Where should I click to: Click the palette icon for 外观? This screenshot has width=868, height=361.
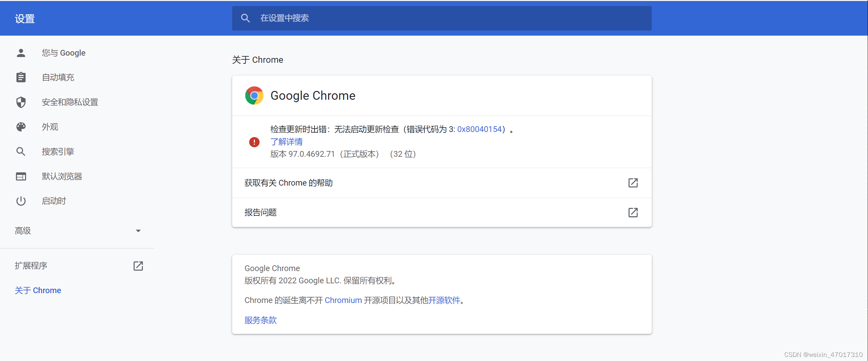(x=21, y=127)
